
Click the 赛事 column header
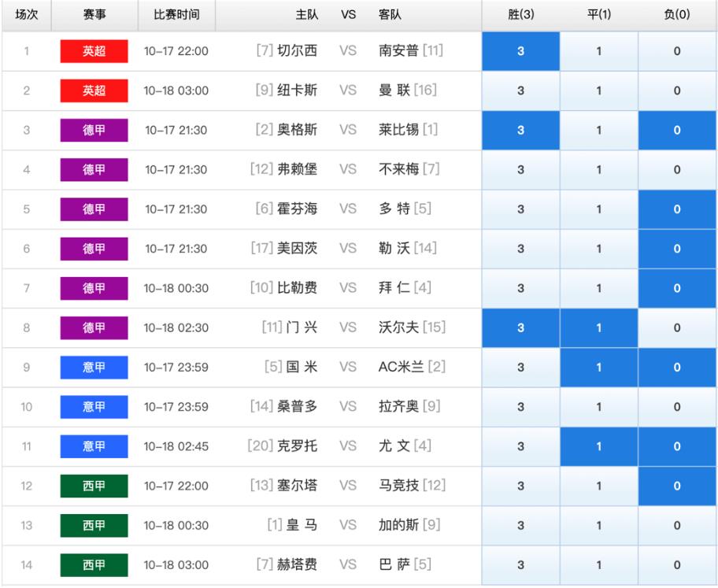tap(94, 15)
